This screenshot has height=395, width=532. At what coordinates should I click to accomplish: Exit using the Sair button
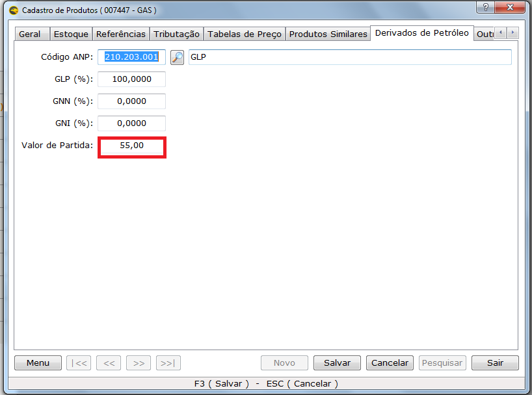(495, 363)
